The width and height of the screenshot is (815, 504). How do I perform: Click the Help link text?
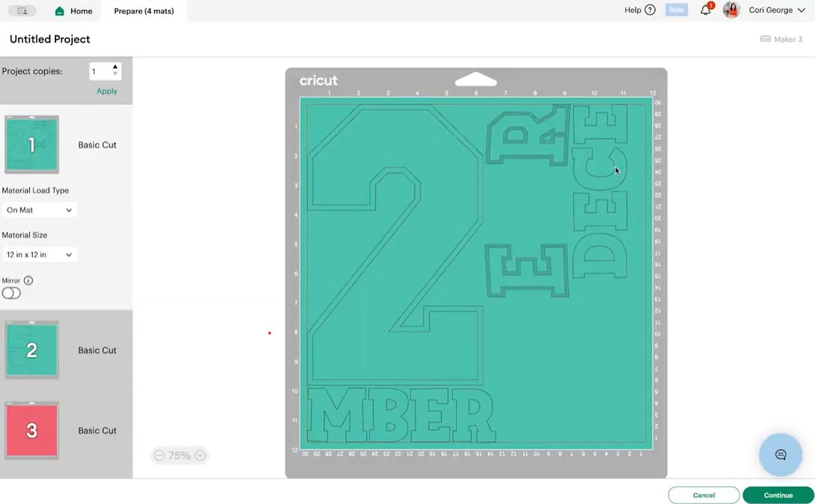[x=633, y=10]
